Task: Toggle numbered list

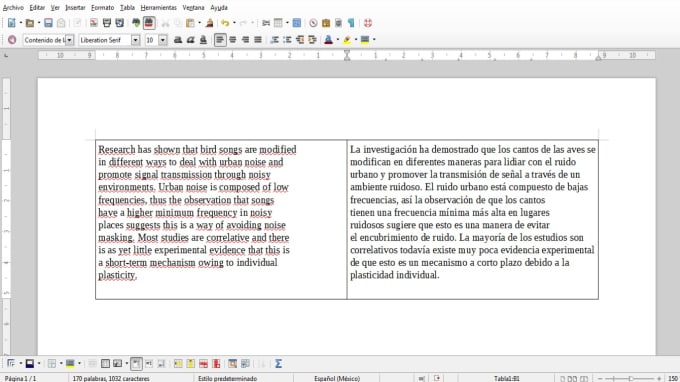Action: tap(274, 40)
